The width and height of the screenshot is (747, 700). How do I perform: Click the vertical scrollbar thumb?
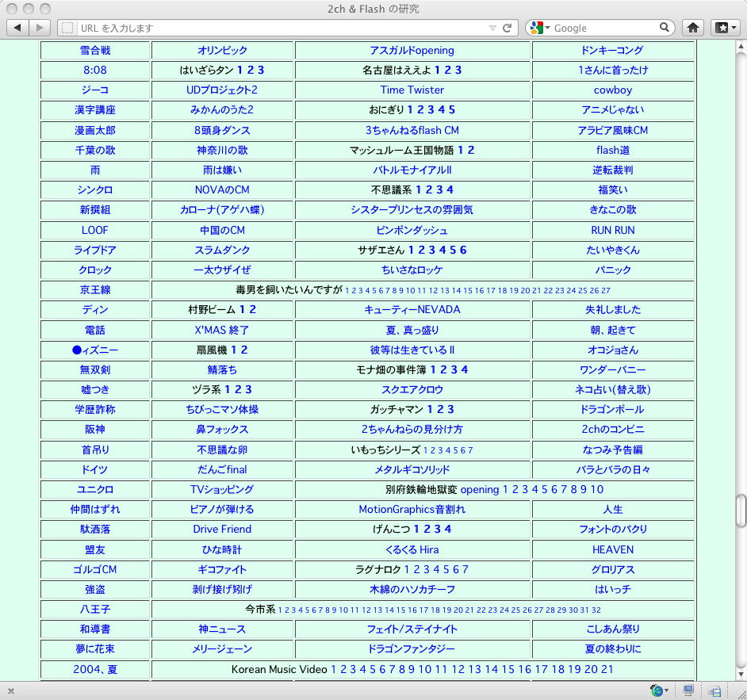point(741,511)
